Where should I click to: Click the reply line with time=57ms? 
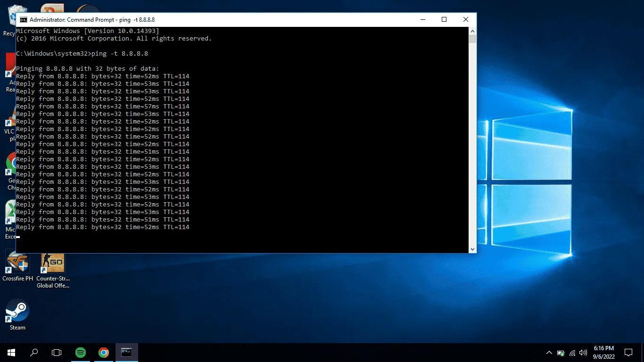pyautogui.click(x=103, y=107)
